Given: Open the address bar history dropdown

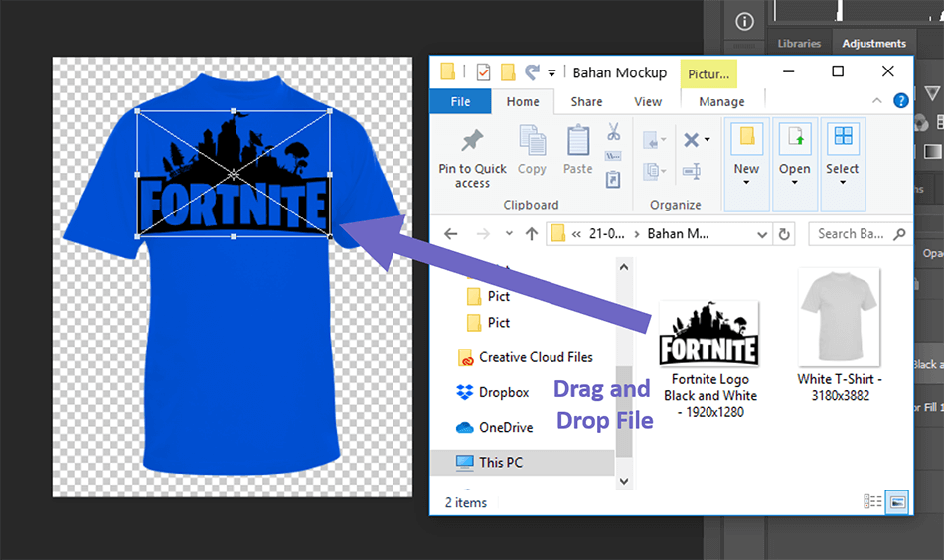Looking at the screenshot, I should (762, 234).
